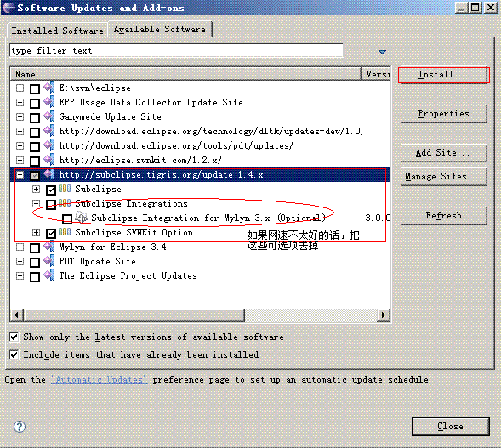This screenshot has height=448, width=501.
Task: Open the Manage Sites... dialog
Action: coord(443,177)
